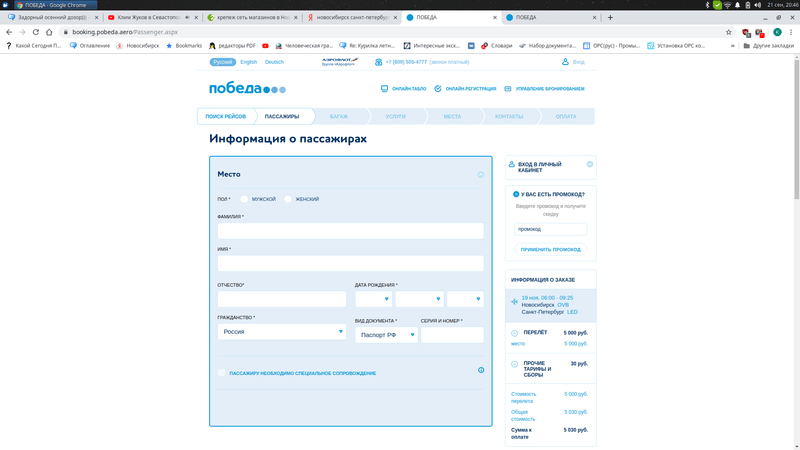Open the info icon for special assistance
Viewport: 800px width, 450px height.
(481, 370)
